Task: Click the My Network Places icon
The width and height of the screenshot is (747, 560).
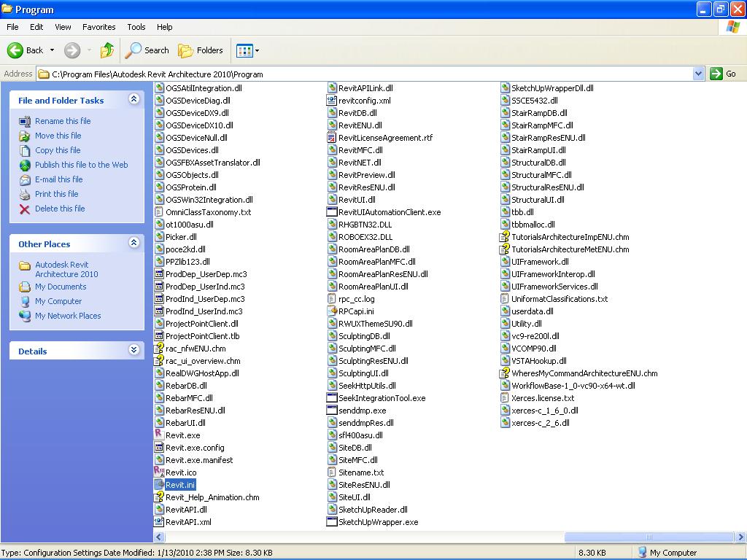Action: (x=25, y=316)
